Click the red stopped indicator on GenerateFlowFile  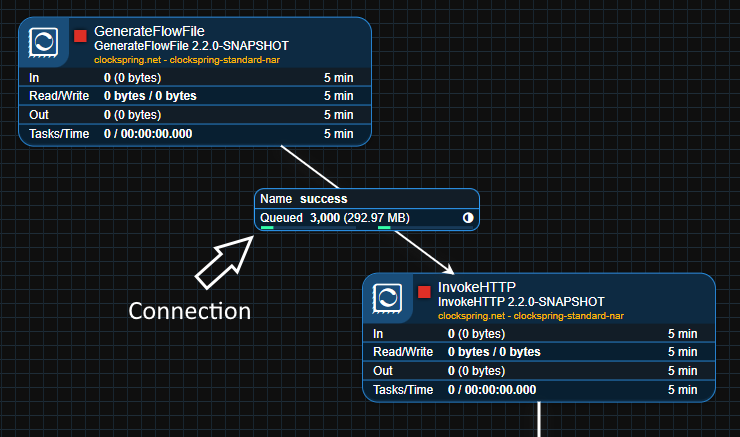point(80,36)
